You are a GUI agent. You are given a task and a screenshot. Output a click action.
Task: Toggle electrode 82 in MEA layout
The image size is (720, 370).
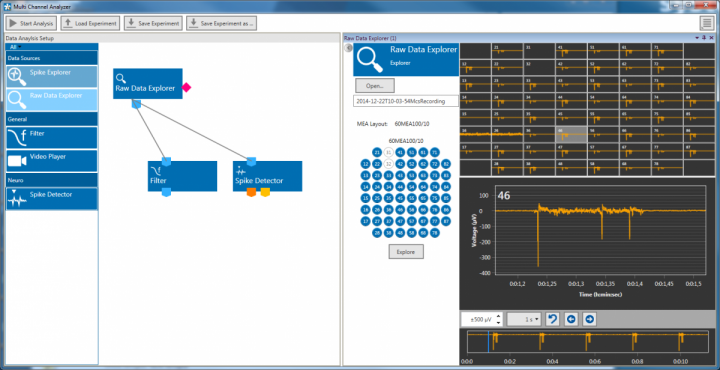[x=446, y=164]
